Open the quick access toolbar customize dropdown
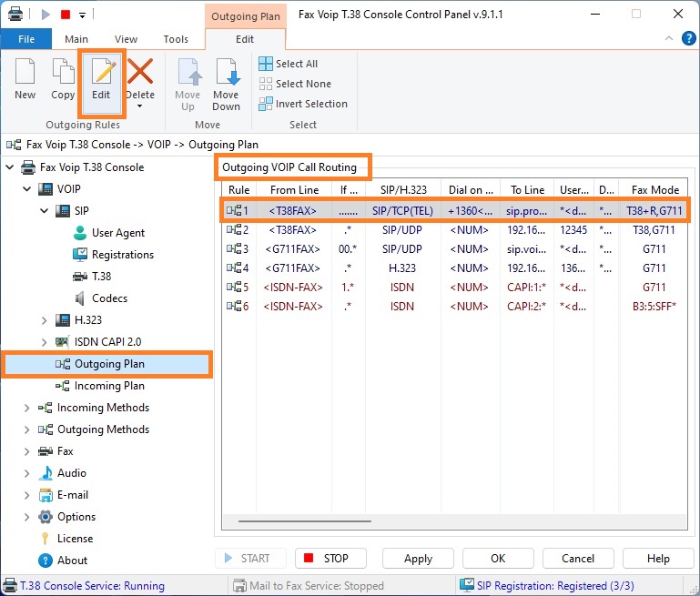 click(x=82, y=15)
